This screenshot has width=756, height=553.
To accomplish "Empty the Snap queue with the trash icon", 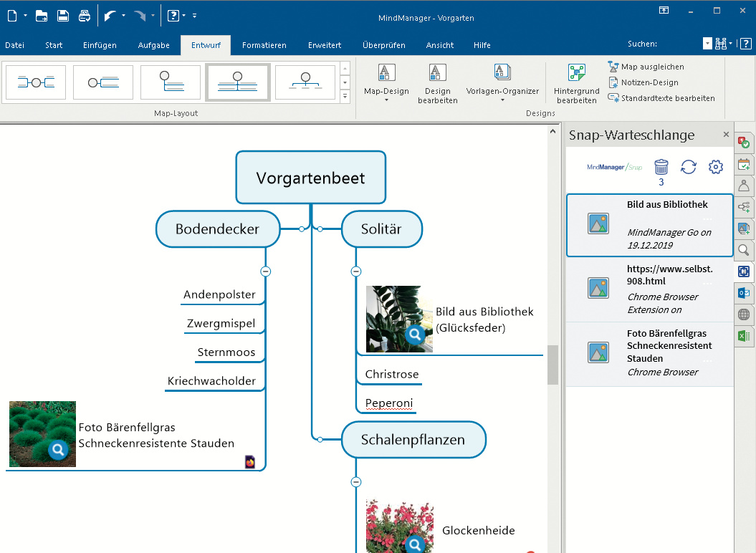I will point(661,168).
